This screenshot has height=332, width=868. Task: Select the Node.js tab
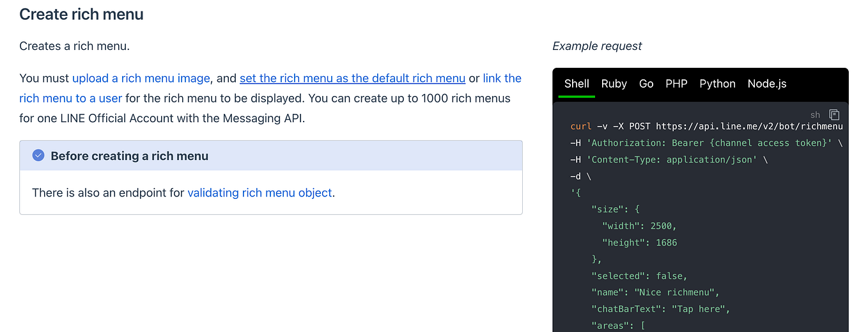pos(766,84)
